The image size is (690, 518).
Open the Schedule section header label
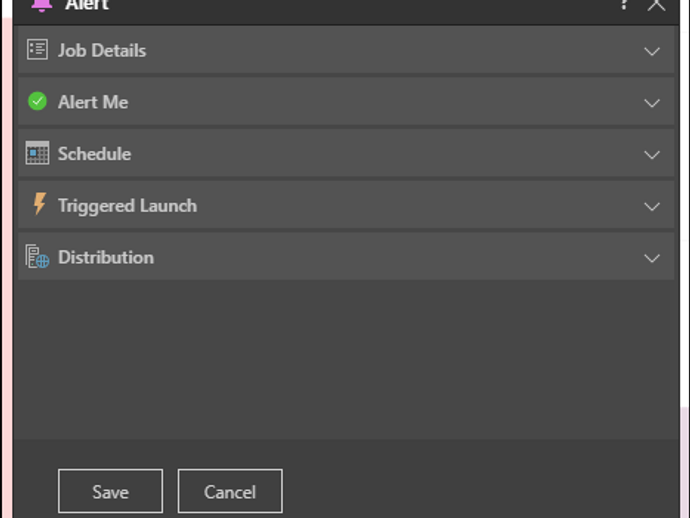tap(94, 154)
